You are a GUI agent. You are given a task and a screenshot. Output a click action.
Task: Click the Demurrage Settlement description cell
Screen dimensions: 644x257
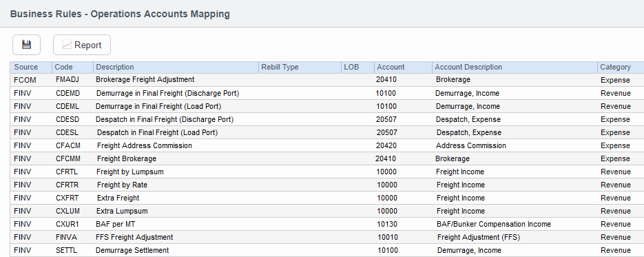176,250
